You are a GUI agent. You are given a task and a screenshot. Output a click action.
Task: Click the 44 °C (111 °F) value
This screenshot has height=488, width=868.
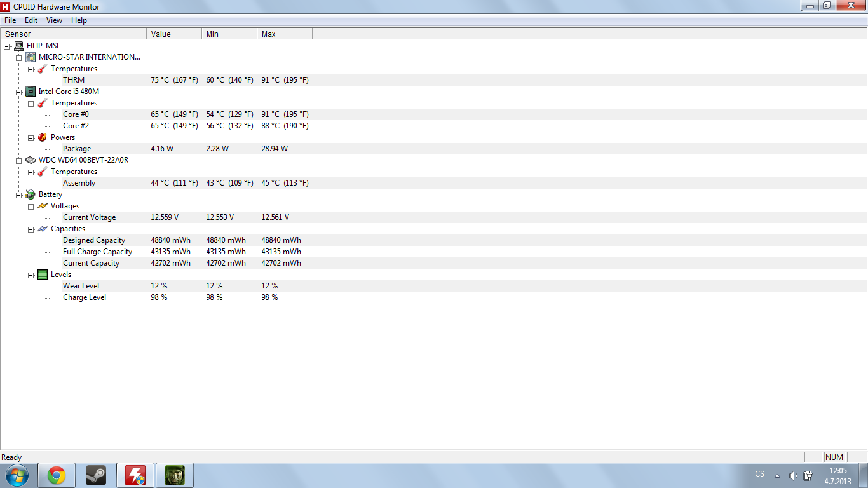pos(174,183)
